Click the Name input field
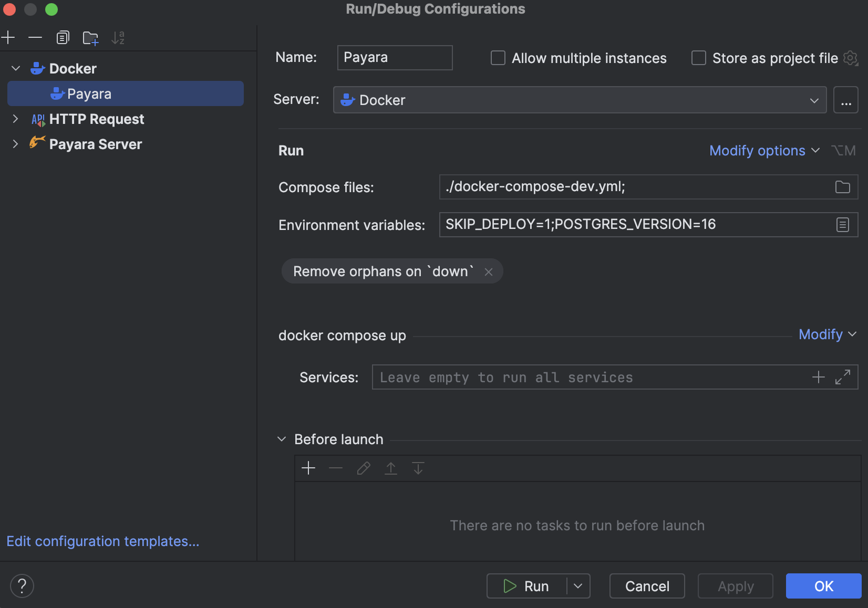The height and width of the screenshot is (608, 868). (x=395, y=58)
